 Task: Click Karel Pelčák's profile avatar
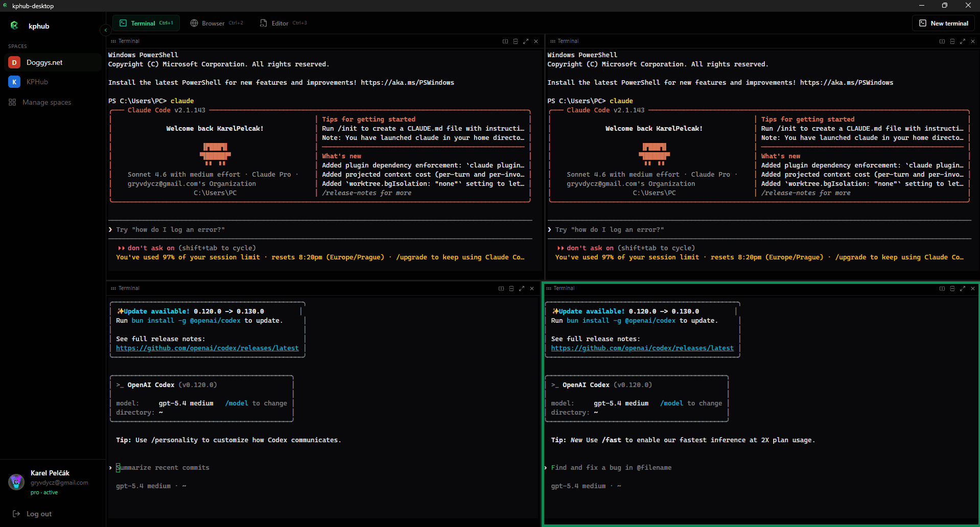click(16, 482)
